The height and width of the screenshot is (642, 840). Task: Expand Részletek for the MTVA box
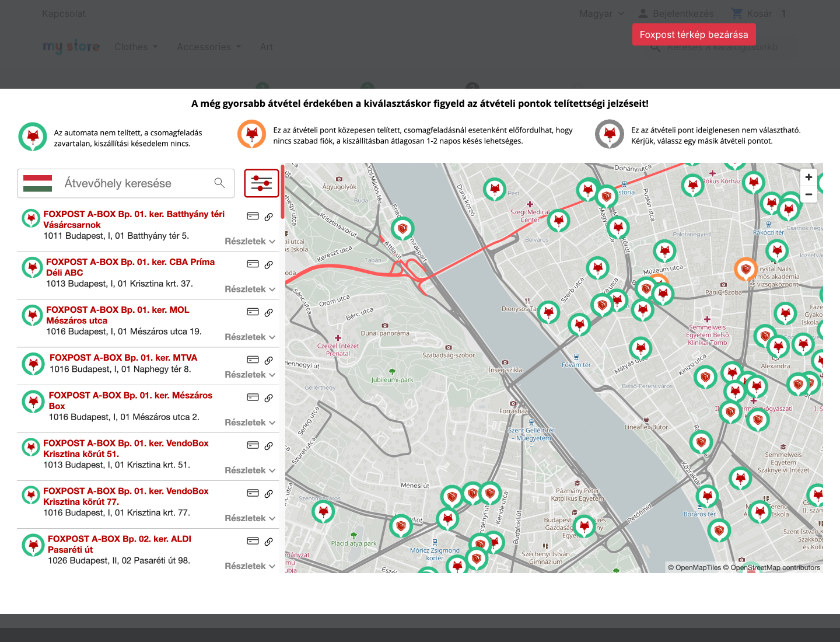(x=250, y=375)
